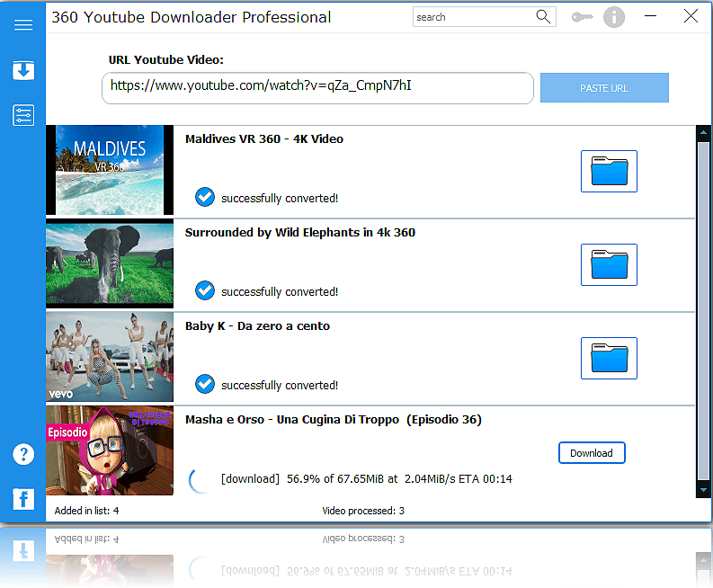Click the 'URL Youtube Video:' label
The height and width of the screenshot is (588, 713).
click(x=166, y=60)
